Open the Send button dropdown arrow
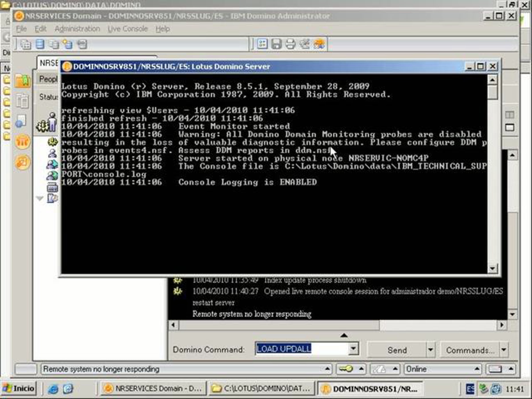Image resolution: width=532 pixels, height=399 pixels. (430, 350)
